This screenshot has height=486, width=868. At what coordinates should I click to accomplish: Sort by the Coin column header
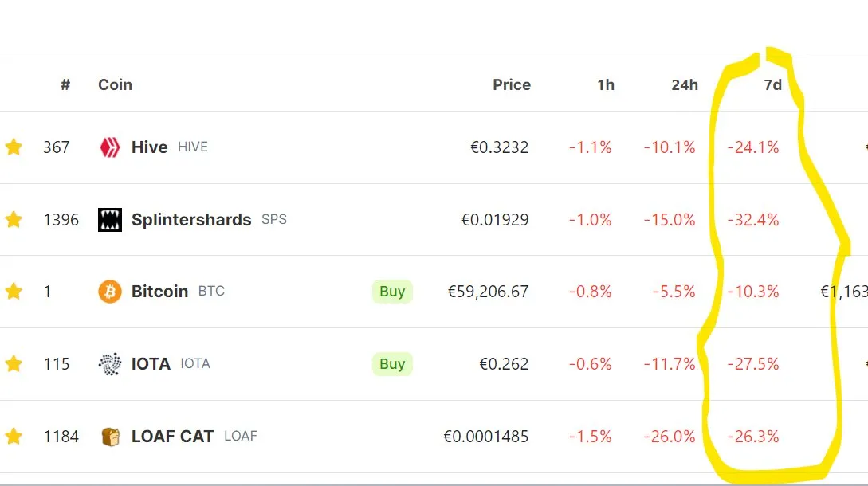coord(115,84)
